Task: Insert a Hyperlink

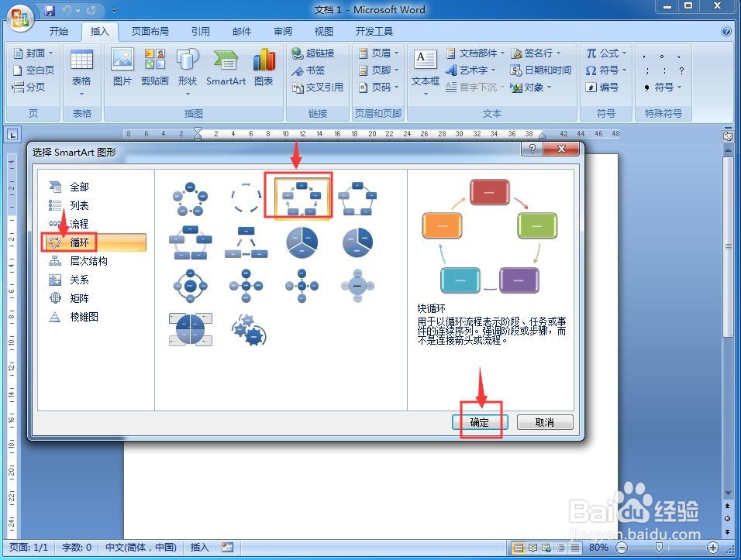Action: [313, 53]
